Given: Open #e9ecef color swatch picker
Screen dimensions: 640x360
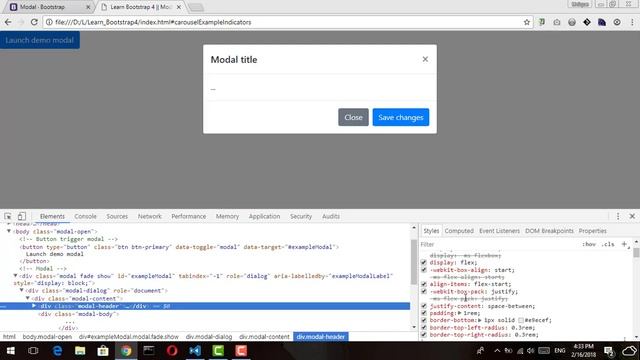Looking at the screenshot, I should pos(521,320).
